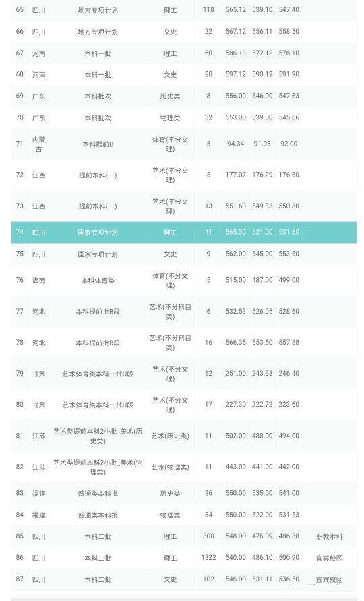The height and width of the screenshot is (601, 364).
Task: Select row 82 江苏 艺术(物理类)
Action: coord(184,467)
